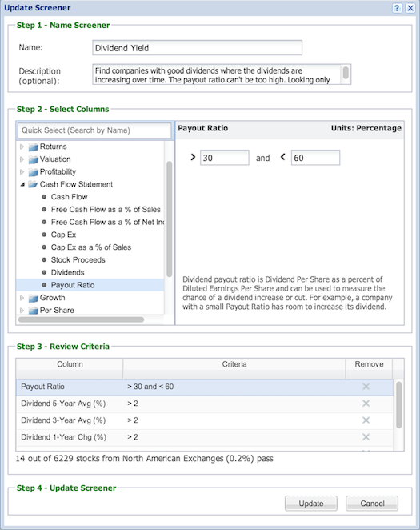Expand the Returns tree node
The height and width of the screenshot is (530, 420).
coord(22,147)
